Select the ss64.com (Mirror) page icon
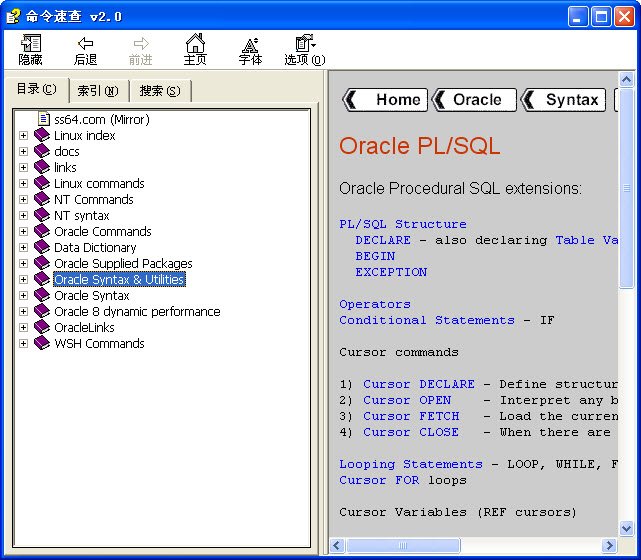Viewport: 641px width, 560px height. click(x=43, y=120)
